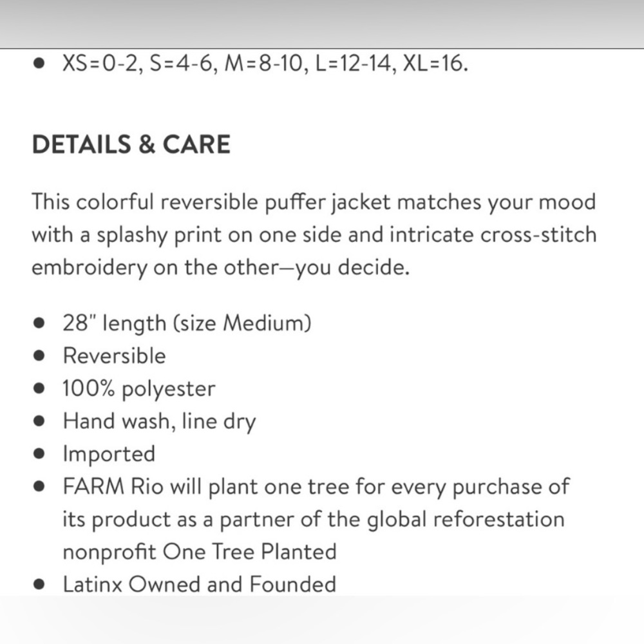Click the 28" length (size Medium) item
Image resolution: width=644 pixels, height=644 pixels.
coord(187,323)
